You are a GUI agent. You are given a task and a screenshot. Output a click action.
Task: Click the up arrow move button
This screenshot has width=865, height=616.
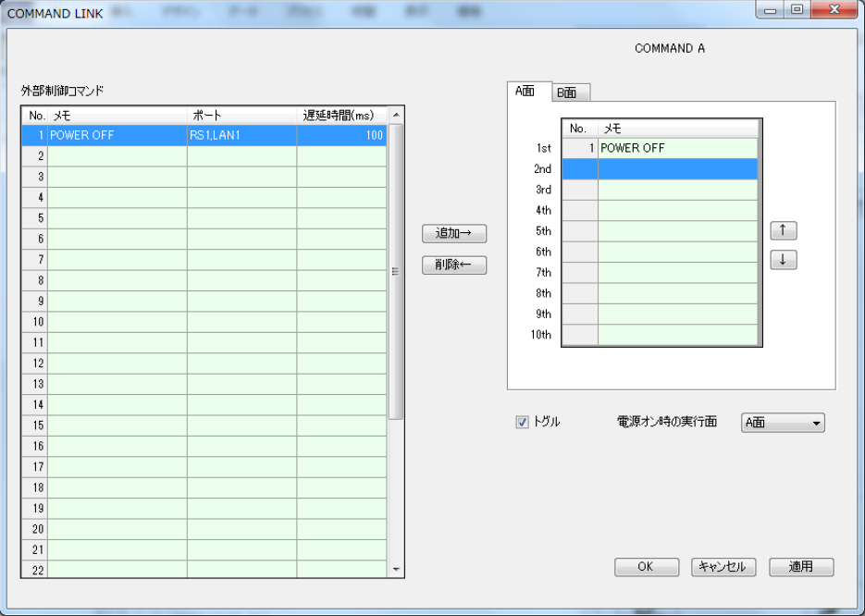(x=783, y=231)
